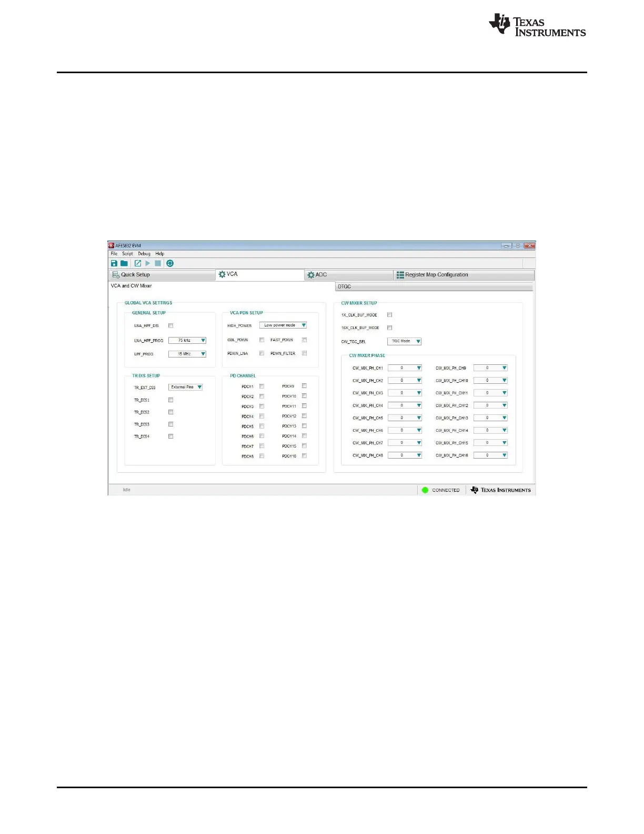Enable the PDCH1 checkbox
This screenshot has width=644, height=834.
(x=261, y=386)
